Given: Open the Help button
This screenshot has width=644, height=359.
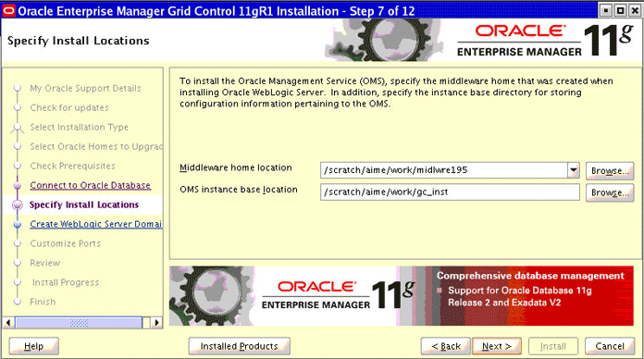Looking at the screenshot, I should tap(33, 346).
